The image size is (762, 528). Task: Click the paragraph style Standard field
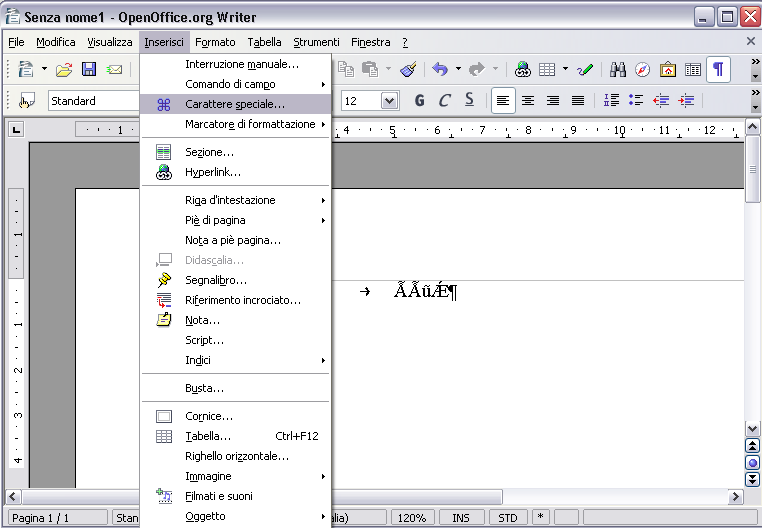pos(93,101)
